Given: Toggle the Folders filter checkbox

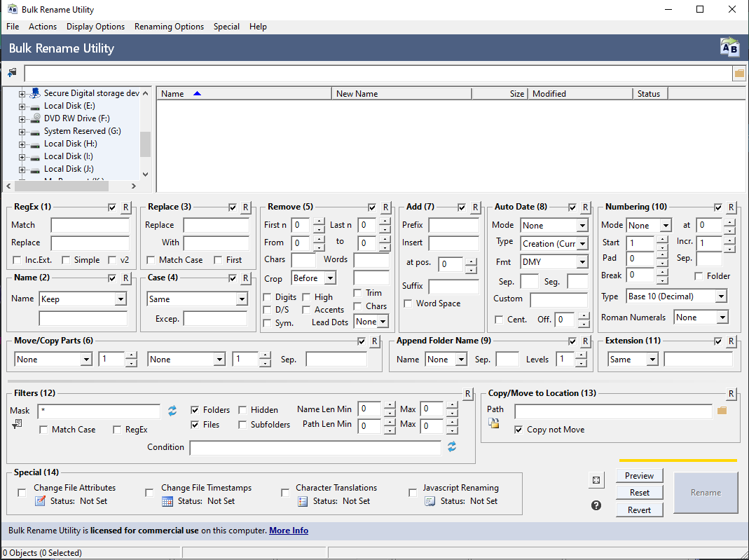Looking at the screenshot, I should 195,410.
